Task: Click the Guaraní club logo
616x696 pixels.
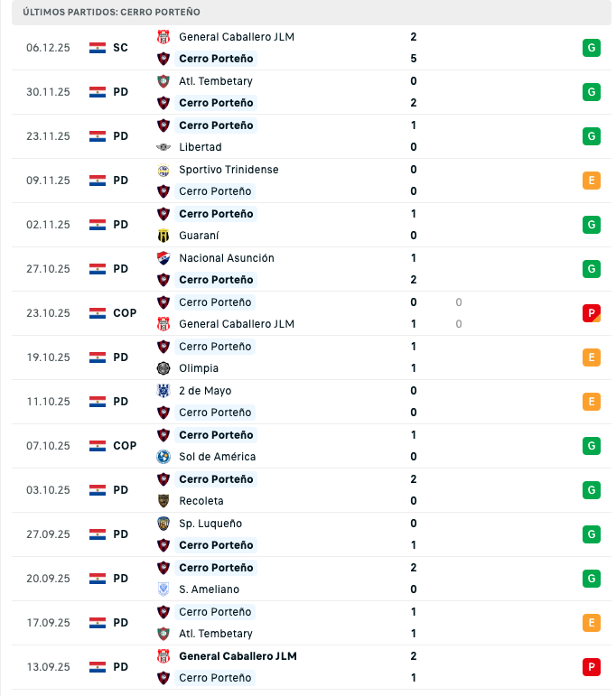Action: (x=163, y=236)
